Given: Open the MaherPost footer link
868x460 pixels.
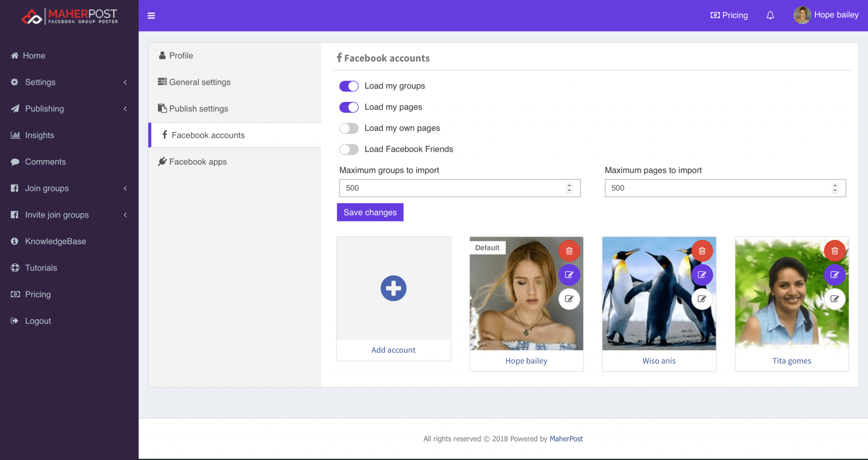Looking at the screenshot, I should pyautogui.click(x=566, y=438).
